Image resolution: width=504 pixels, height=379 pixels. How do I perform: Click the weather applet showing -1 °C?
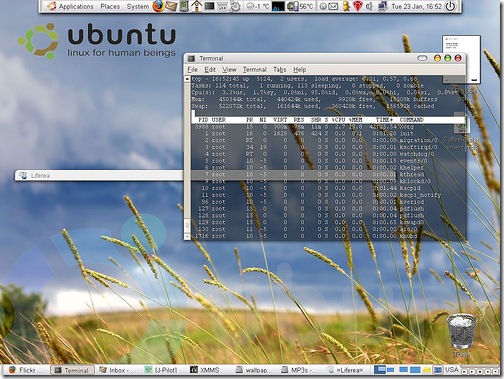tap(257, 6)
